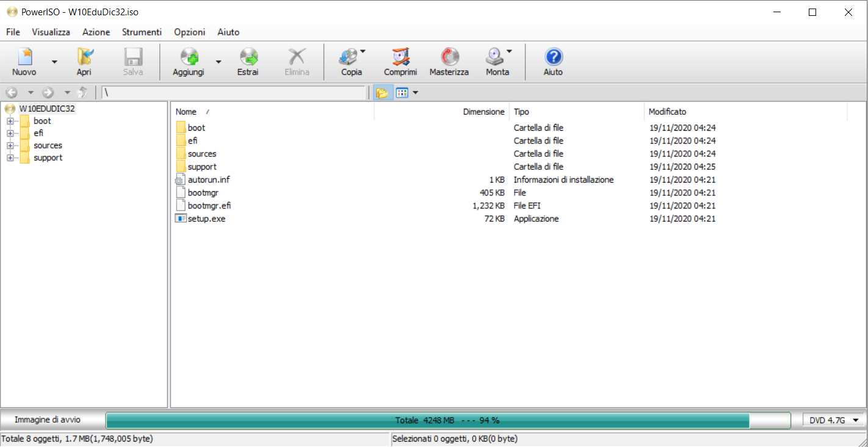Click the 19/11/2020 04:25 date cell
The height and width of the screenshot is (447, 868).
click(682, 167)
